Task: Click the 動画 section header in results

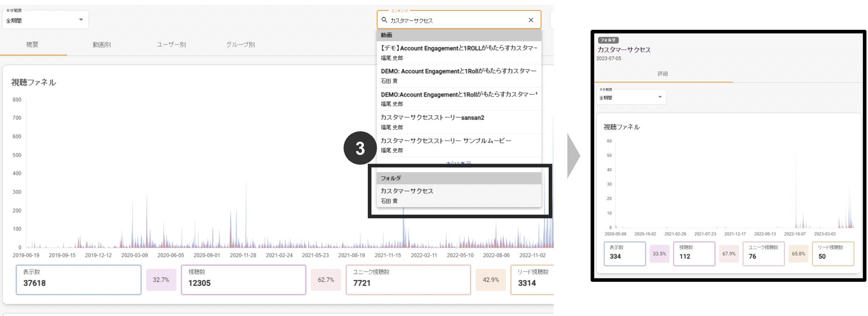Action: tap(459, 35)
